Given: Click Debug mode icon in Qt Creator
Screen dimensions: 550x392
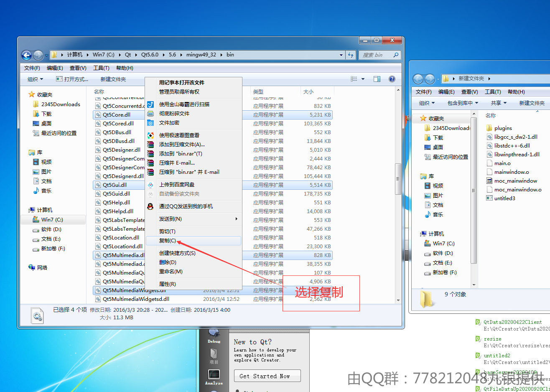Looking at the screenshot, I should click(214, 333).
